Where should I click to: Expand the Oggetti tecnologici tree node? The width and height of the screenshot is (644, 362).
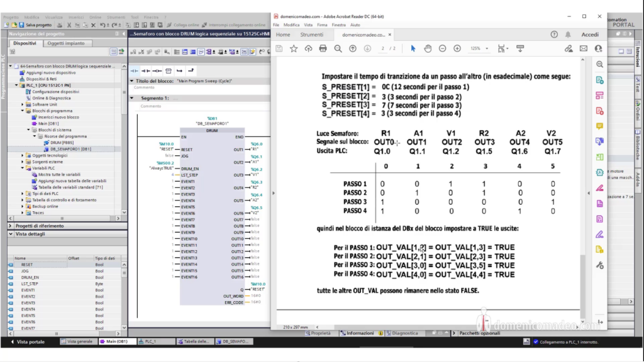pyautogui.click(x=23, y=155)
